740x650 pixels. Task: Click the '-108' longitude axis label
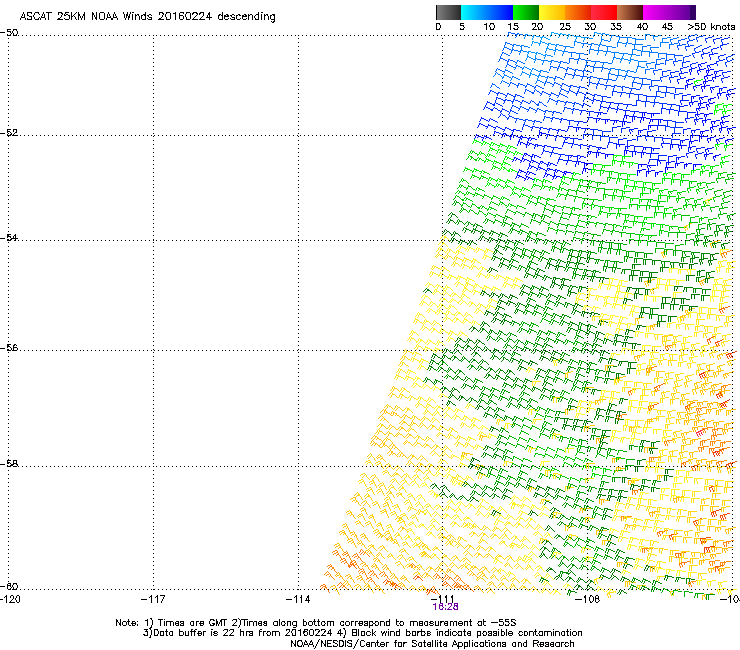(588, 599)
